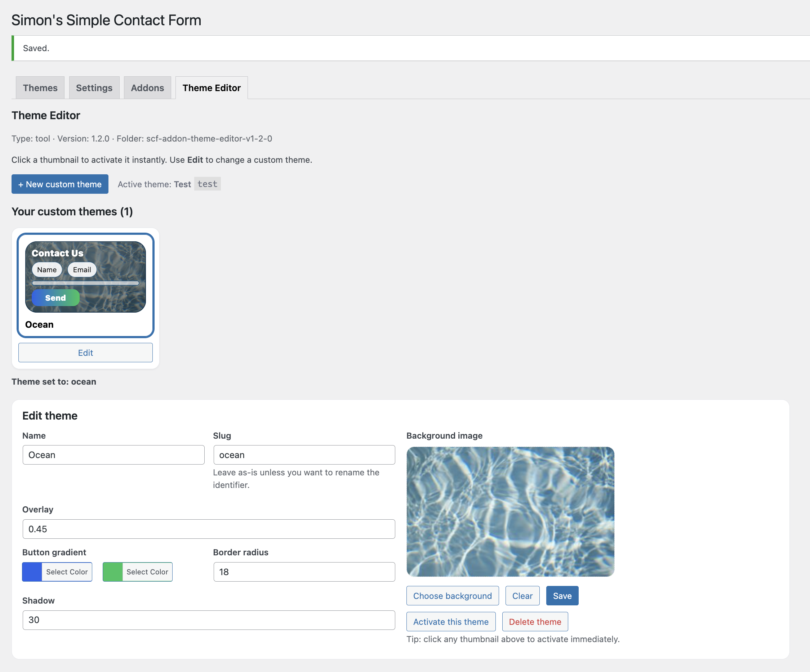
Task: Select the Theme Editor tab
Action: [212, 88]
